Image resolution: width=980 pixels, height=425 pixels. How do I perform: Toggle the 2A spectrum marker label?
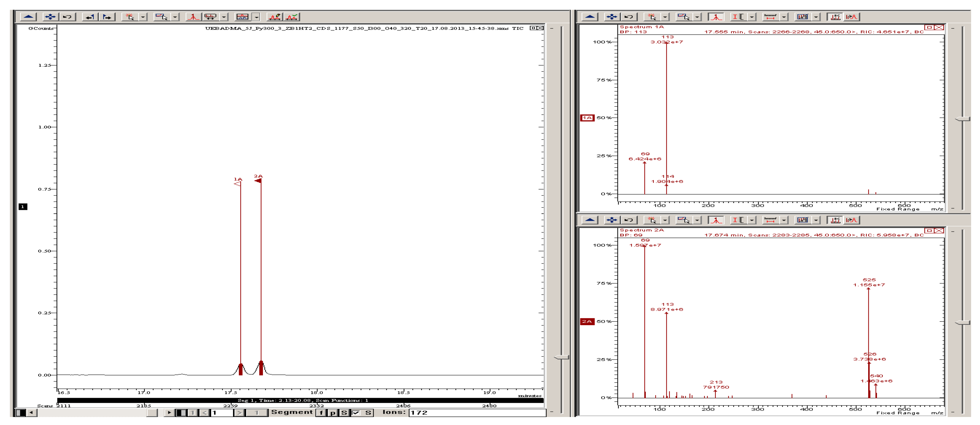pos(587,322)
